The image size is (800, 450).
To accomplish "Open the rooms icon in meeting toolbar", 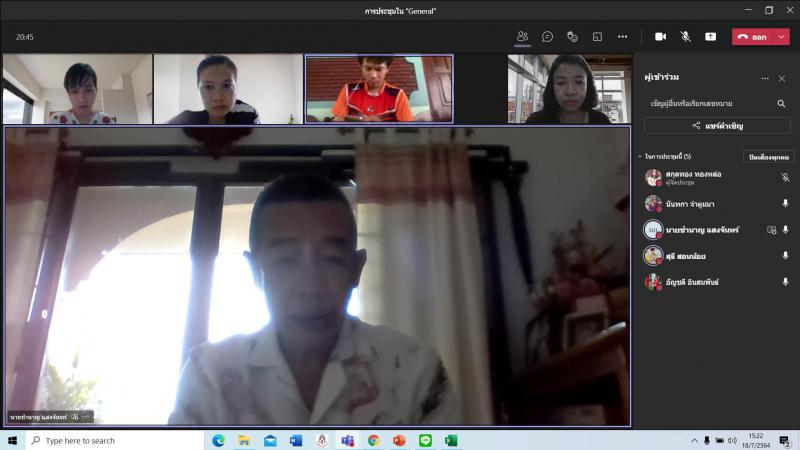I will click(x=597, y=37).
